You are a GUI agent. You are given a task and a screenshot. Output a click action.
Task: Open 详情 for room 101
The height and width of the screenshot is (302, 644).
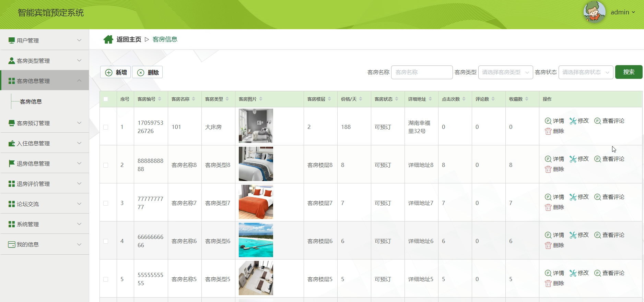coord(554,121)
